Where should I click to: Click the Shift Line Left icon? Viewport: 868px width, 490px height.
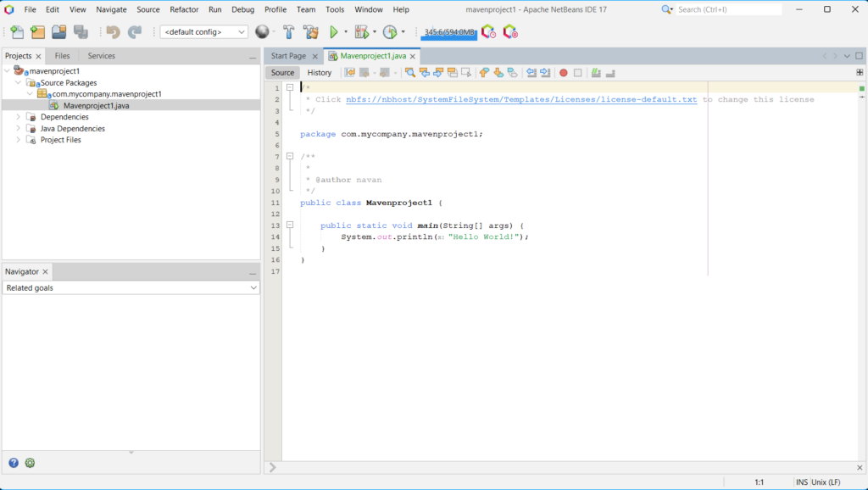coord(531,73)
